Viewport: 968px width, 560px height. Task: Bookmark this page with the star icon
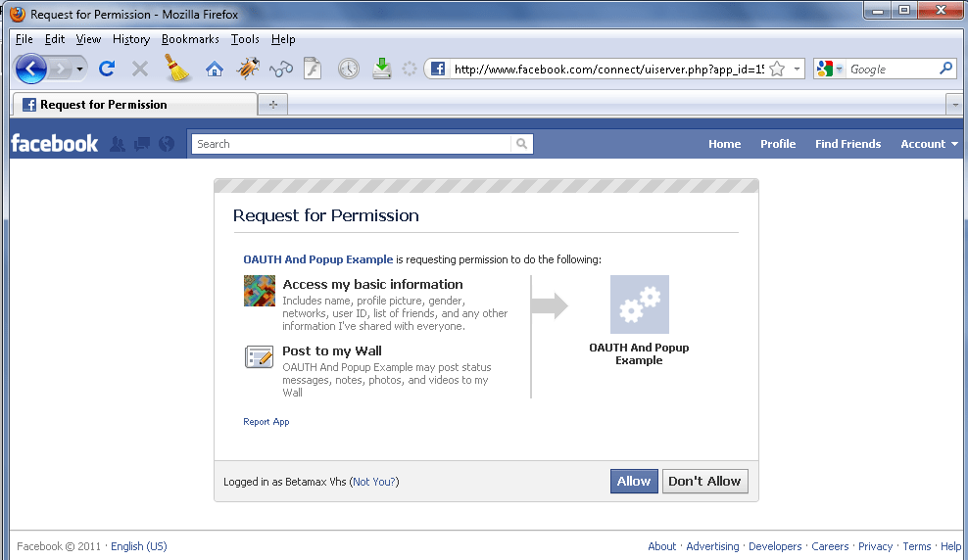coord(777,69)
